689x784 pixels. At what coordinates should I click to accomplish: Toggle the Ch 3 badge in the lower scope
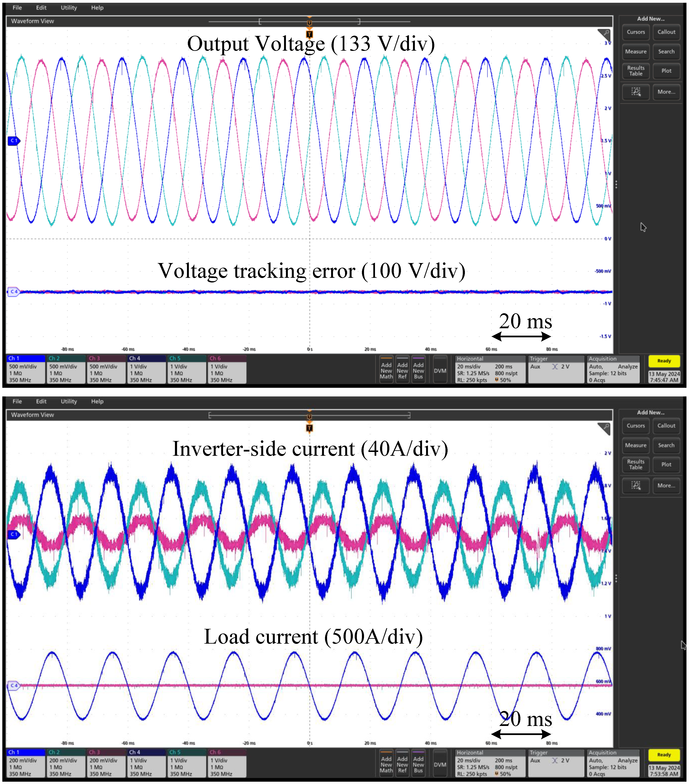coord(106,763)
